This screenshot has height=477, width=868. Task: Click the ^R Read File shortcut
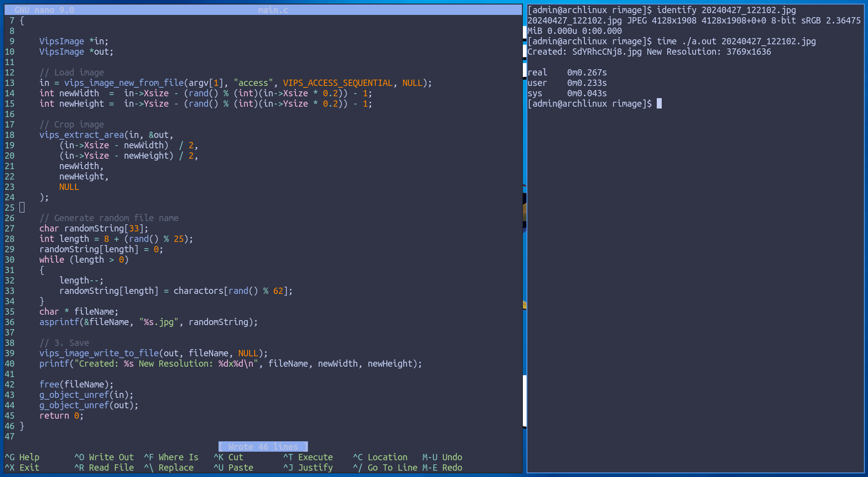pos(104,468)
